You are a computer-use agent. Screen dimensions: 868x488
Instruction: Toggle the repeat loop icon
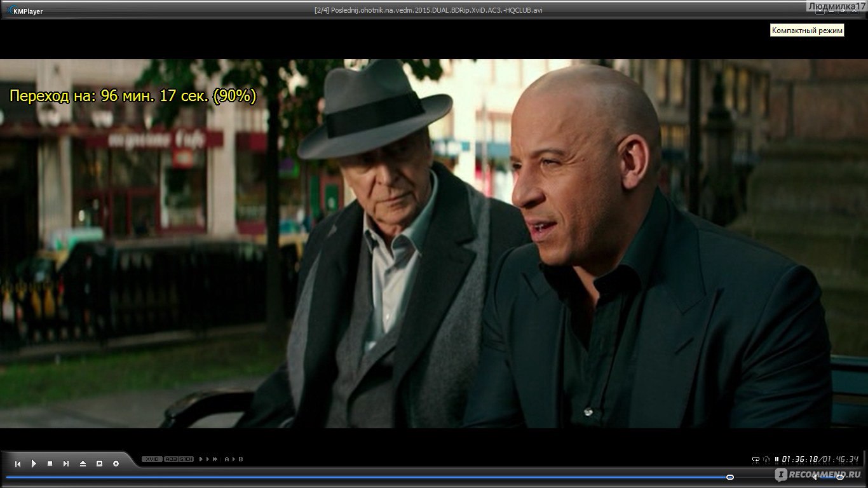[x=756, y=459]
